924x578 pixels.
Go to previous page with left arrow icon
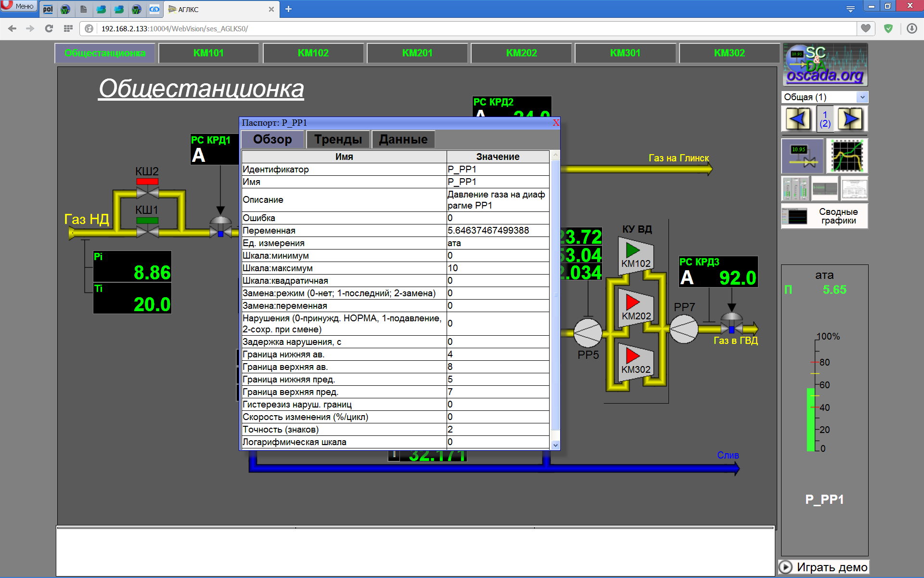pos(797,118)
